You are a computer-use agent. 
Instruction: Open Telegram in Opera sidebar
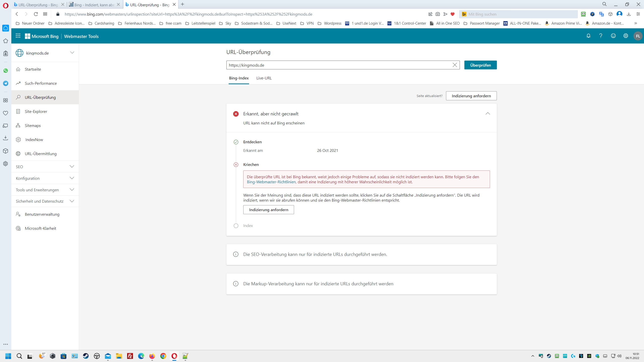[x=6, y=83]
